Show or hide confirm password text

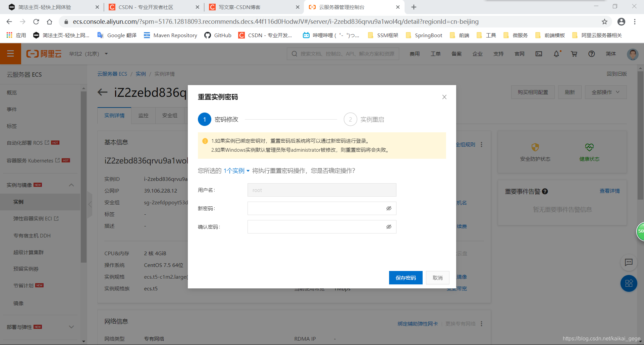pyautogui.click(x=389, y=227)
